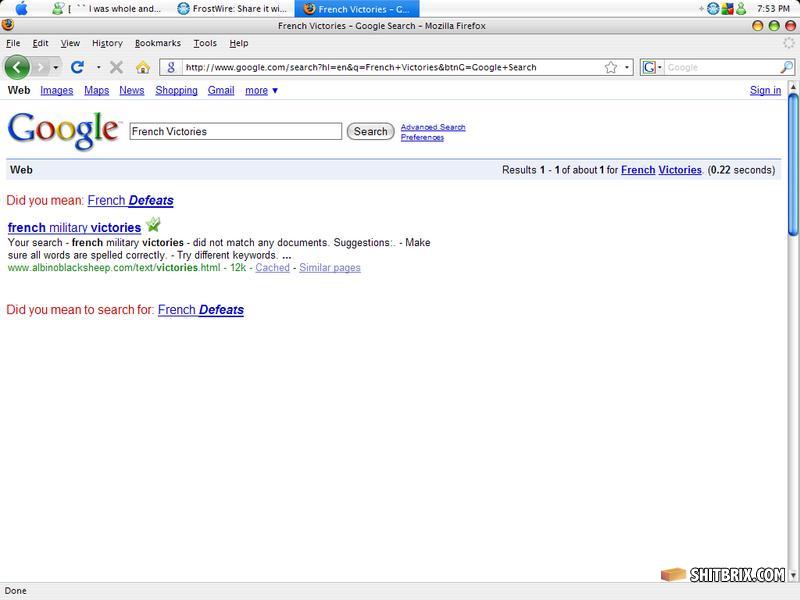The width and height of the screenshot is (800, 600).
Task: Click the Sign in link
Action: click(x=765, y=90)
